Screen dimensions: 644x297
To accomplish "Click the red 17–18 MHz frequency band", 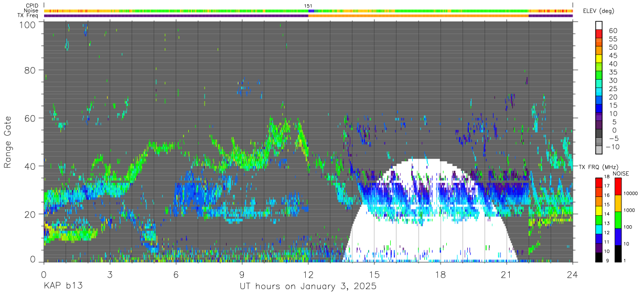I will click(599, 182).
